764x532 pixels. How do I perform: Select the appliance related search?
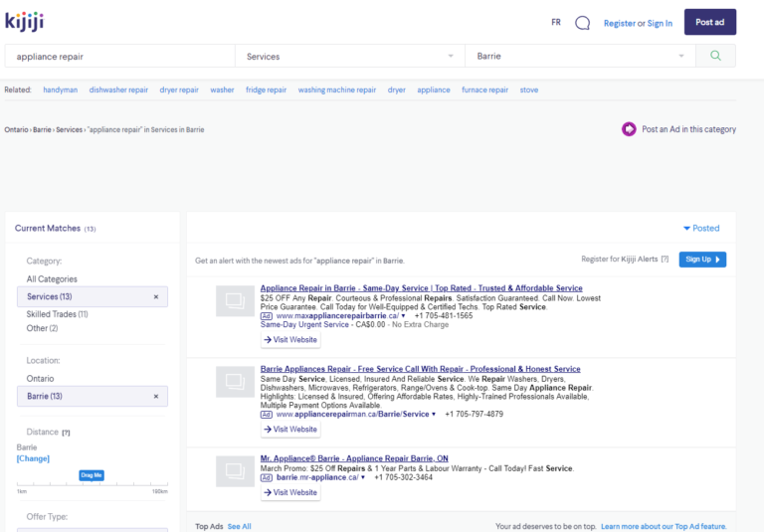434,89
